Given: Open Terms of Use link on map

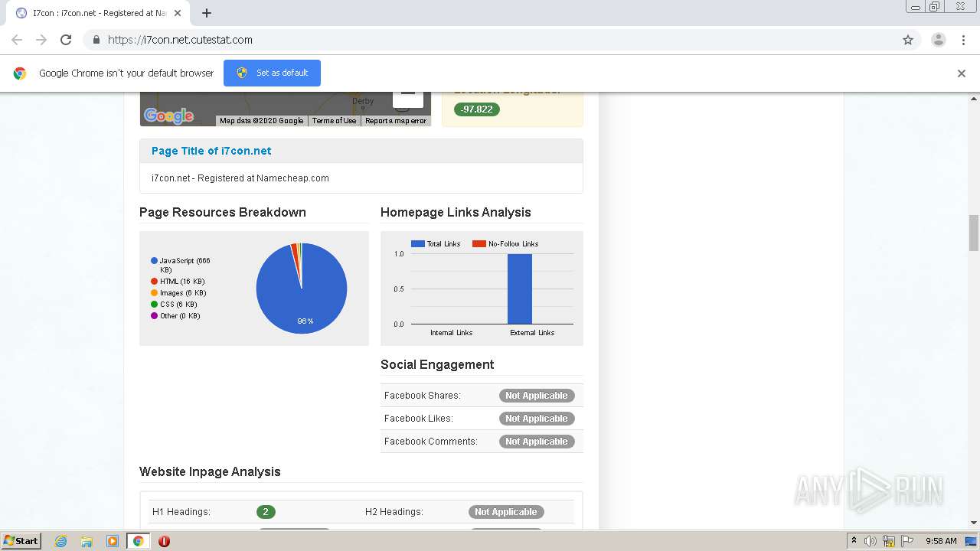Looking at the screenshot, I should coord(334,121).
